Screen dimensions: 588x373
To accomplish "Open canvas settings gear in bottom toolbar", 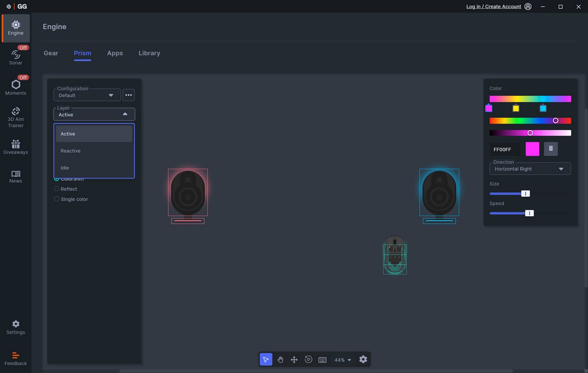I will (363, 360).
